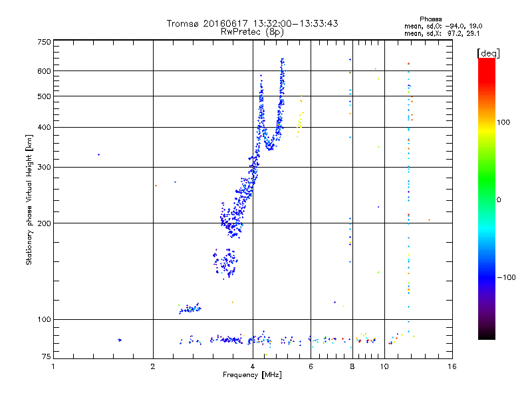Click the black bottom of the phase colorbar
This screenshot has width=532, height=399.
pyautogui.click(x=487, y=334)
